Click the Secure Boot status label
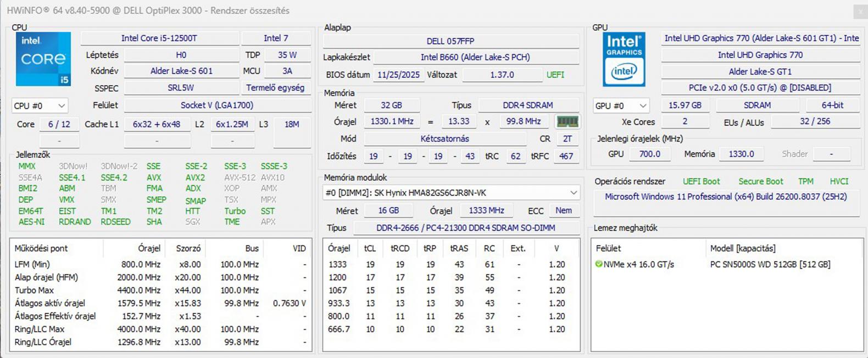This screenshot has height=358, width=868. click(760, 181)
